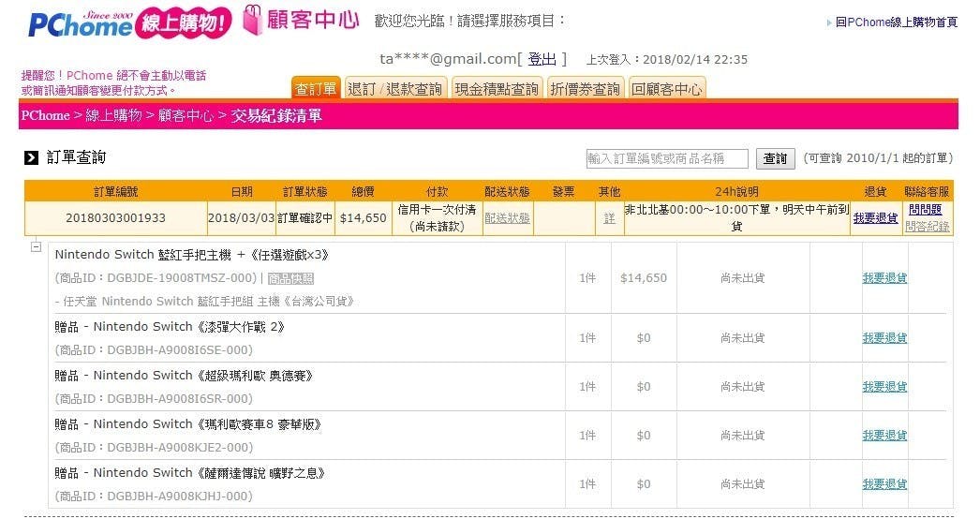Click the 24h說明 column header
Viewport: 980px width, 519px height.
point(737,191)
